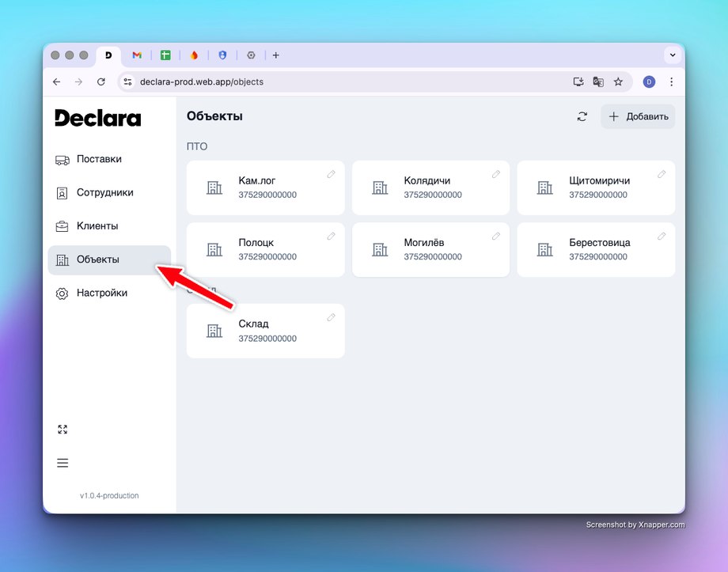Switch to the flame icon browser tab

(194, 55)
